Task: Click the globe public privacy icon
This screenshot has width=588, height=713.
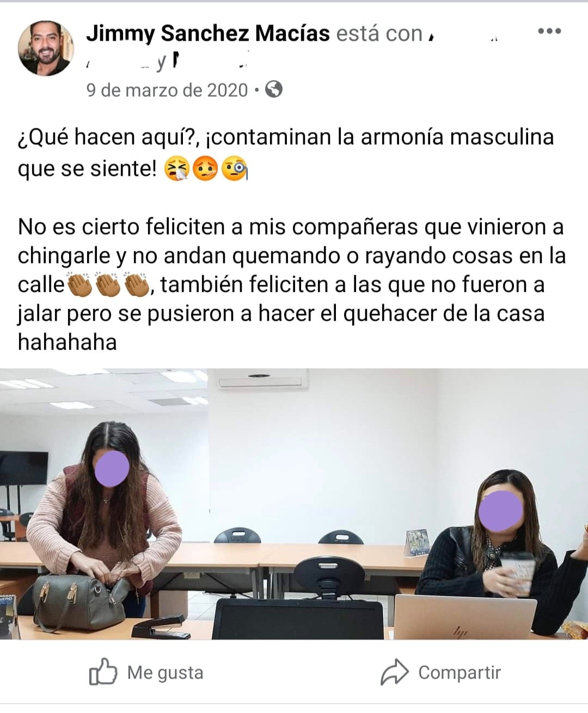Action: pyautogui.click(x=274, y=89)
